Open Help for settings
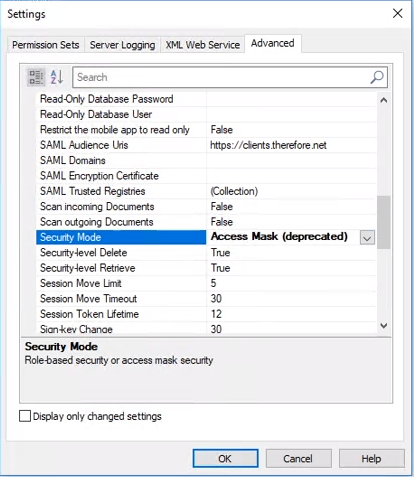This screenshot has height=477, width=414. click(372, 458)
